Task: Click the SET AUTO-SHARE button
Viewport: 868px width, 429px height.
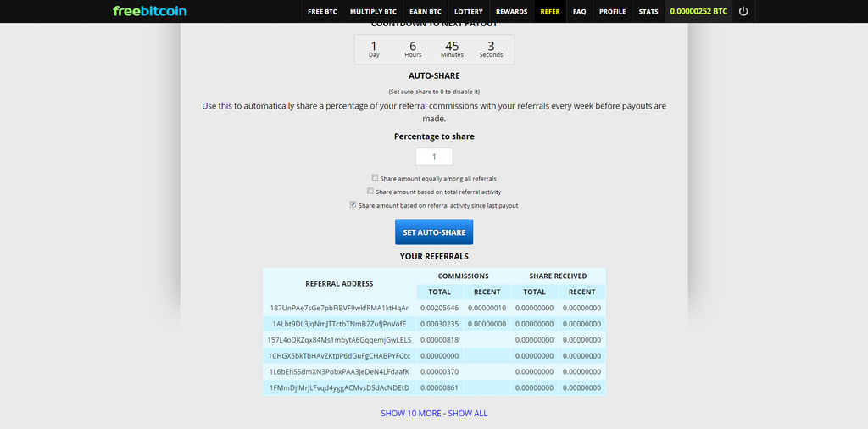Action: coord(434,232)
